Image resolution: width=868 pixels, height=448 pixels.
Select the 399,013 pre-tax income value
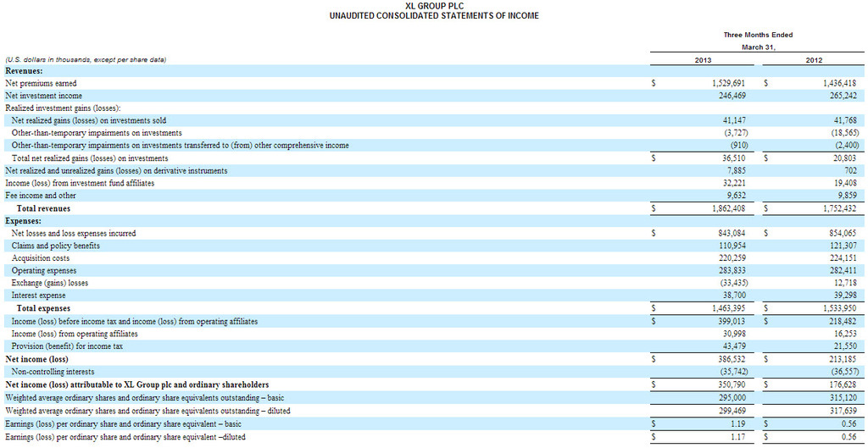click(732, 321)
